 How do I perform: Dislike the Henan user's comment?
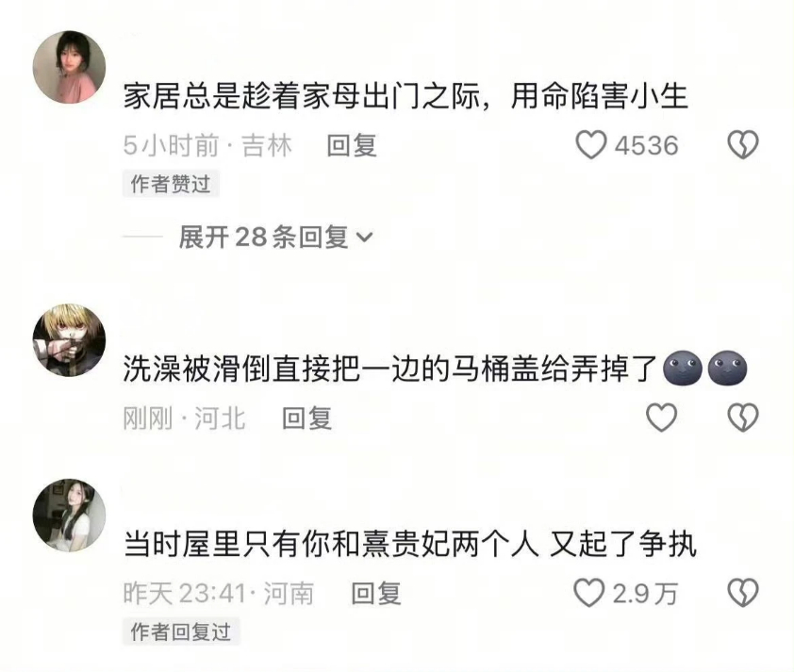743,593
